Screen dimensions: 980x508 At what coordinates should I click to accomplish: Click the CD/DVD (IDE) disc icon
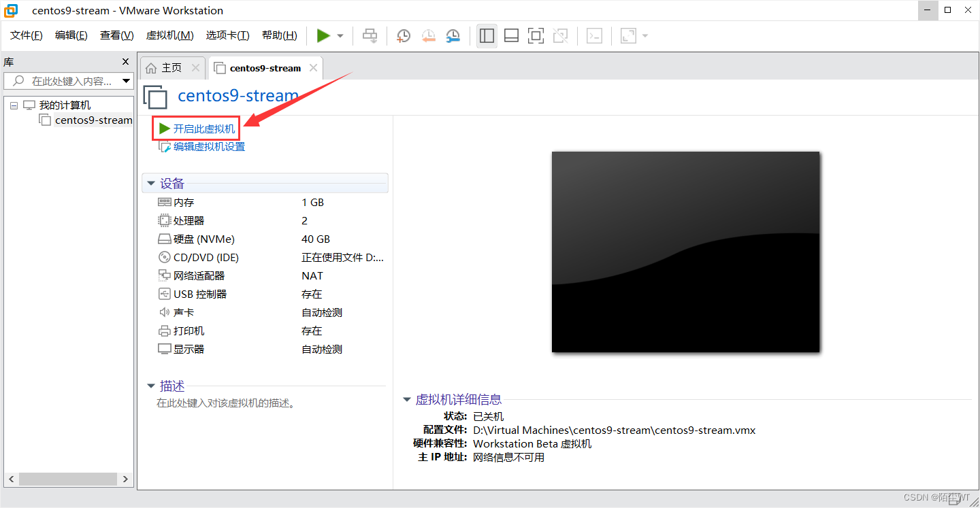pyautogui.click(x=164, y=258)
